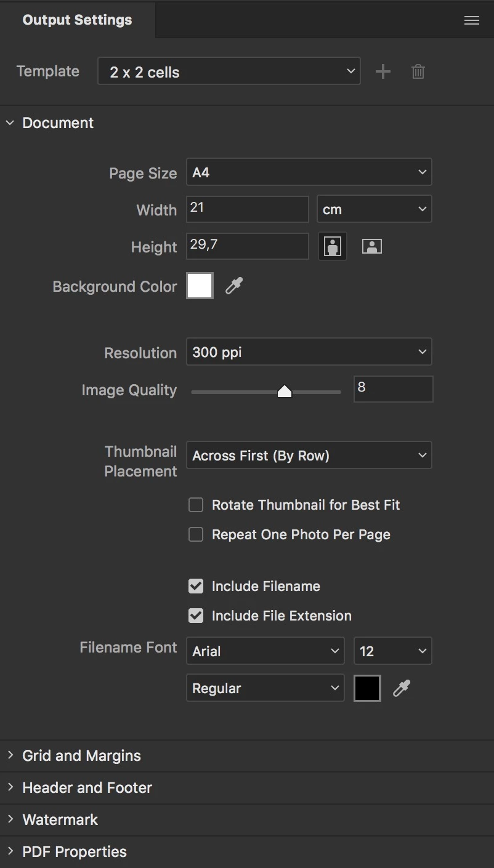Pick background color with eyedropper

pyautogui.click(x=234, y=286)
